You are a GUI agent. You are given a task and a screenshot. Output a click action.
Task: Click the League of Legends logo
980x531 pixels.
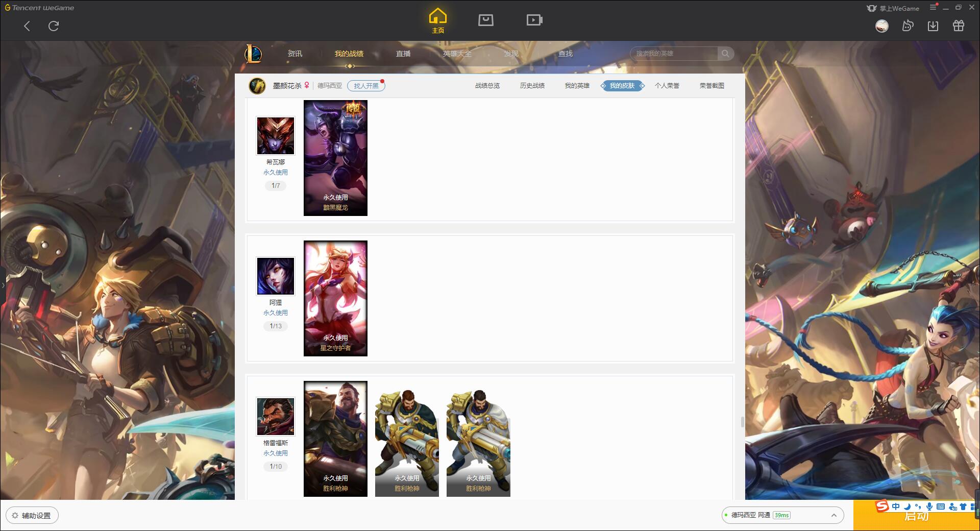tap(253, 54)
